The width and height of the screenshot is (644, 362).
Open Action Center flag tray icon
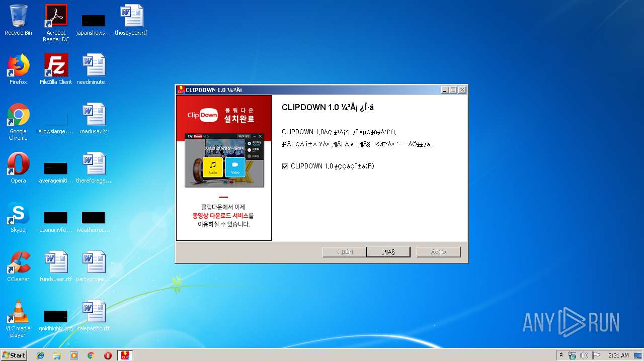point(596,355)
